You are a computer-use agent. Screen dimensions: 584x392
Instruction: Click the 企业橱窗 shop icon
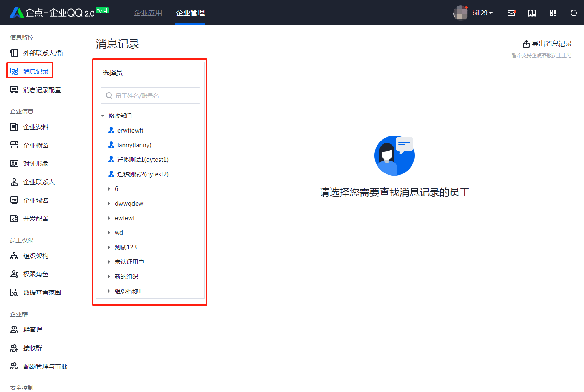pyautogui.click(x=14, y=145)
